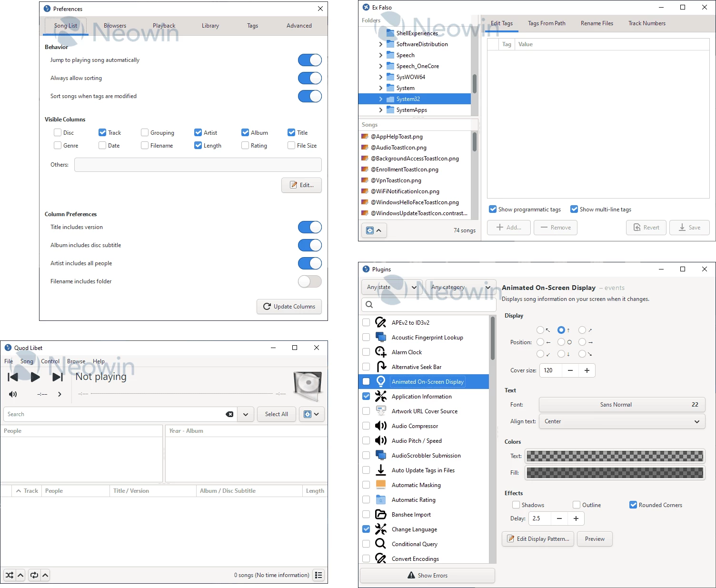Image resolution: width=716 pixels, height=588 pixels.
Task: Toggle Always allow sorting switch
Action: pyautogui.click(x=310, y=78)
